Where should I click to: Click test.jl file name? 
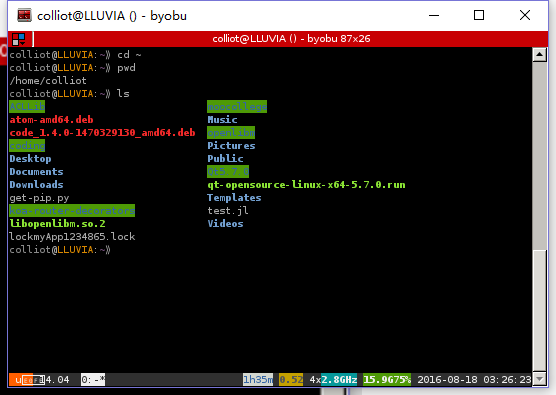point(228,211)
